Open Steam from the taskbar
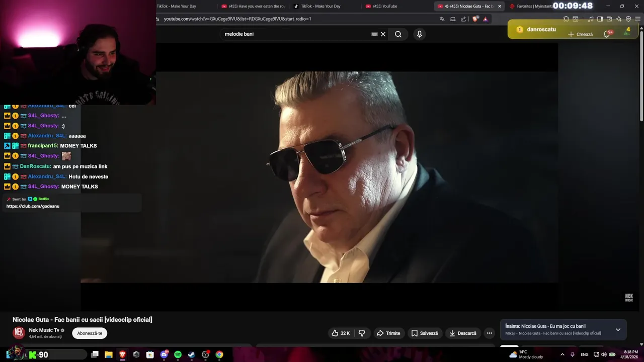 [192, 354]
